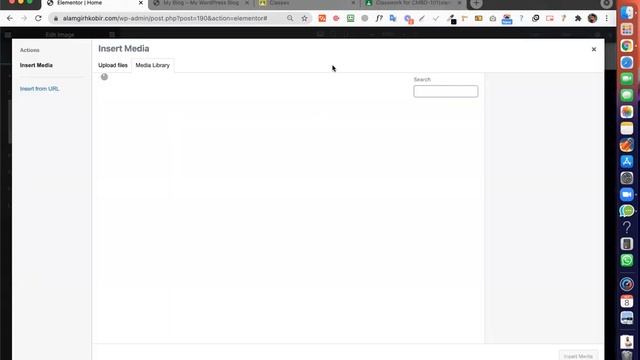Click the media Search input field
The image size is (640, 360).
point(446,91)
